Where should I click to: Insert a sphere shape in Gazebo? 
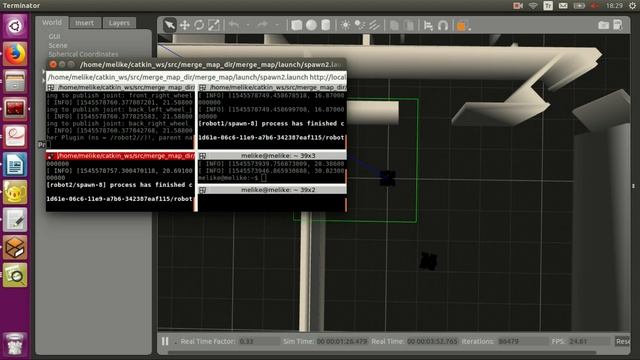311,25
